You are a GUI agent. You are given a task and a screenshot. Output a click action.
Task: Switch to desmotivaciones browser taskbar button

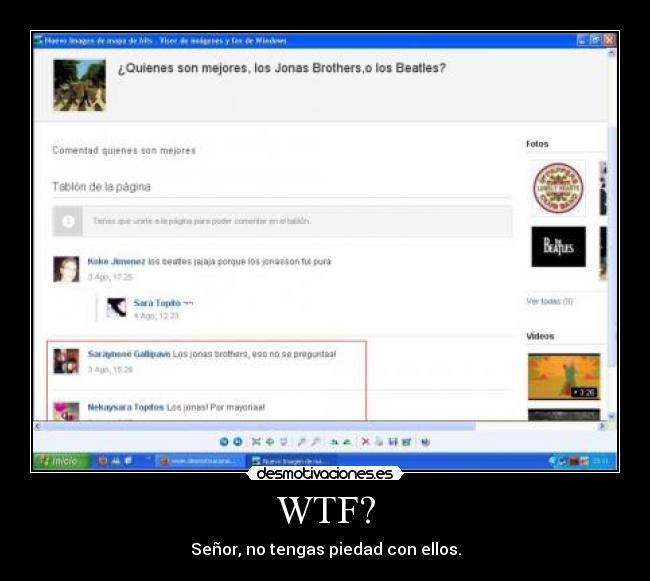pos(199,461)
